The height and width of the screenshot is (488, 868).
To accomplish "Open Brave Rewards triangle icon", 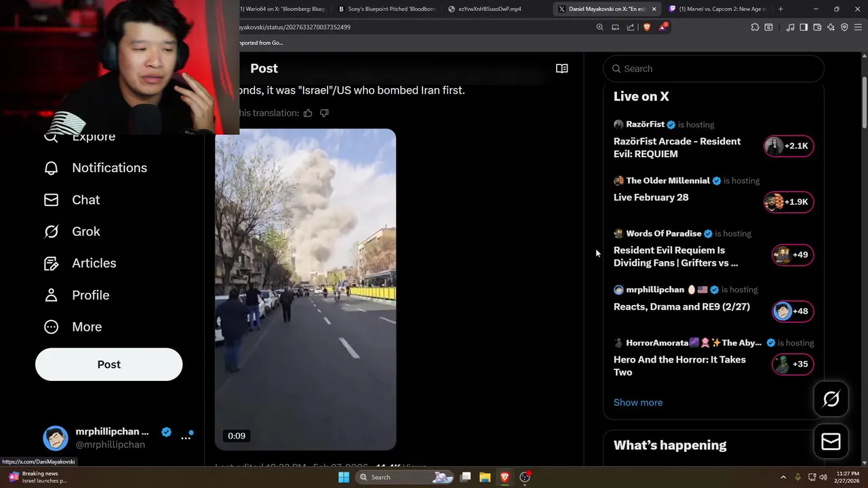I will (x=663, y=27).
